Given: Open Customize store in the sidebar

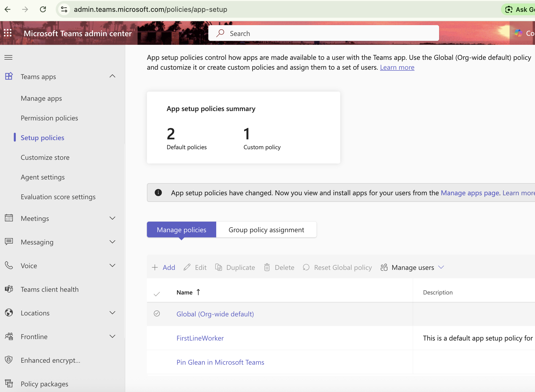Looking at the screenshot, I should [x=45, y=157].
